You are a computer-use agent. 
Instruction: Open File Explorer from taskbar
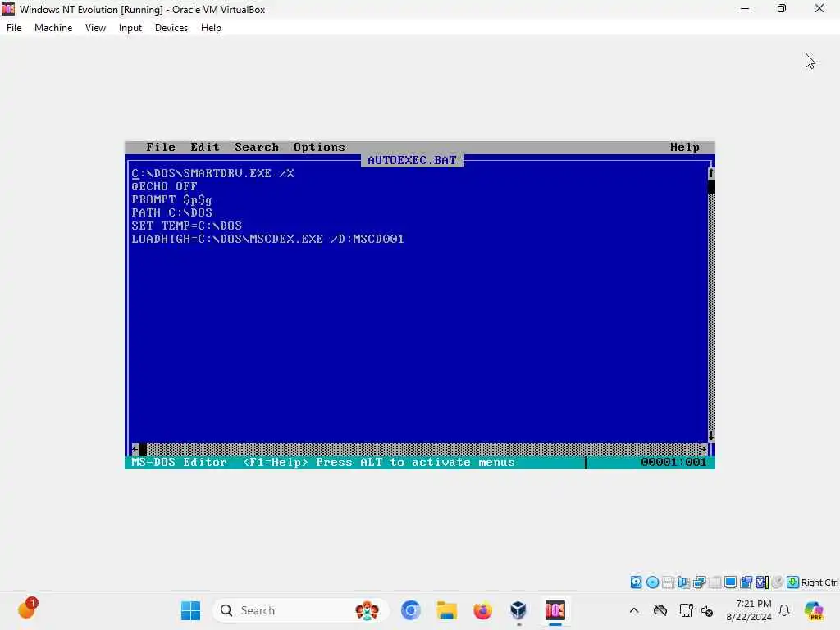point(446,610)
